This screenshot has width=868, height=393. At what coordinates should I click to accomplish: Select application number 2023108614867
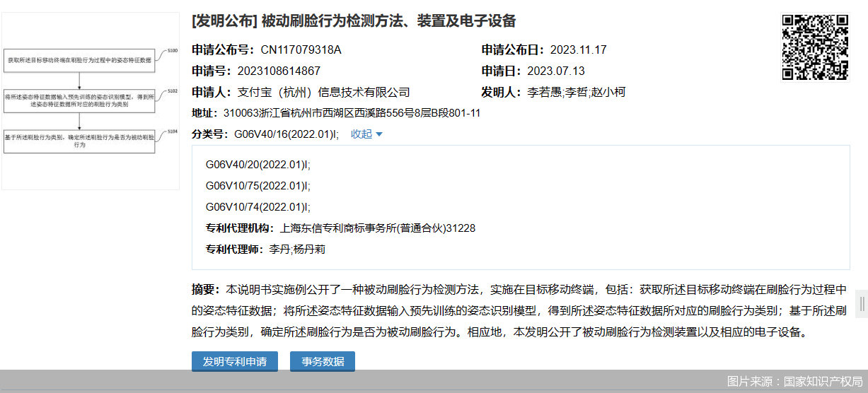tap(279, 71)
